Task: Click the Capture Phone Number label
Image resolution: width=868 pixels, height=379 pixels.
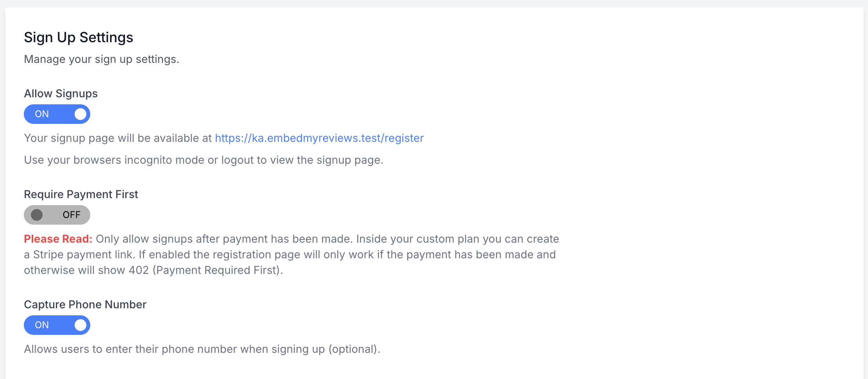Action: click(x=85, y=305)
